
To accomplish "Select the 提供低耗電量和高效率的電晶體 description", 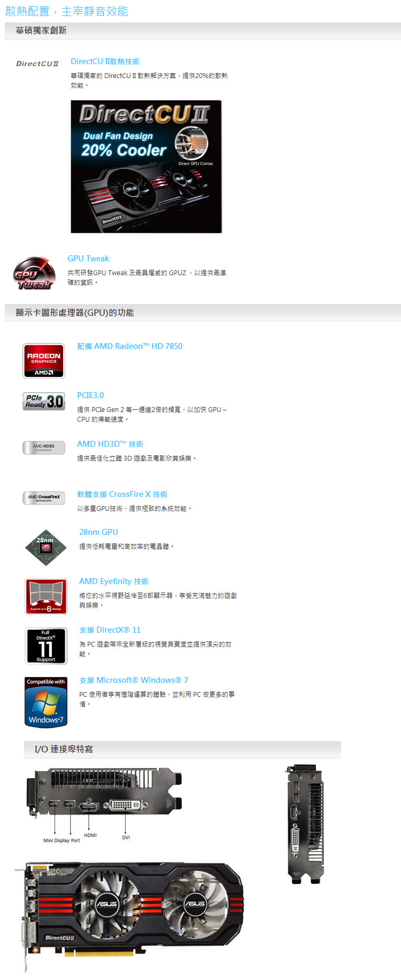I will click(127, 547).
